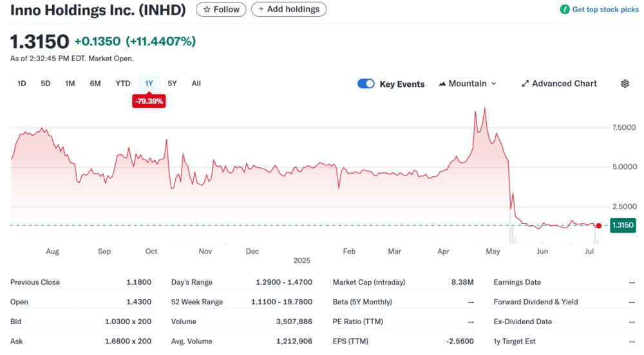Click the Ask value 1.6800 x 200
The image size is (644, 355).
128,341
